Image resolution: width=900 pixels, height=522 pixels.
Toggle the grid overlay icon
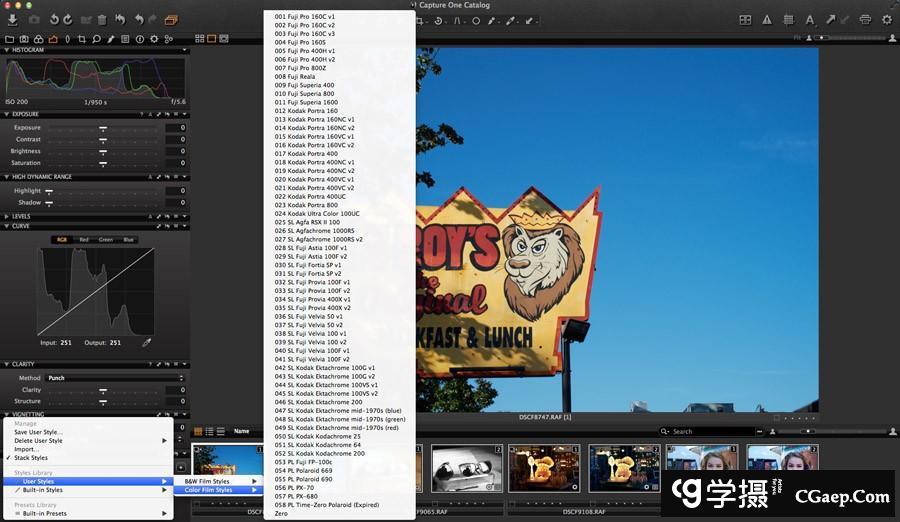pos(788,19)
